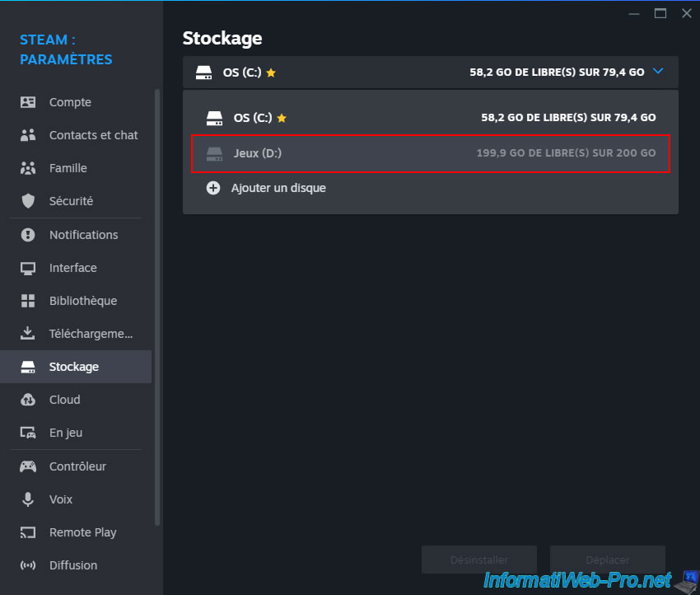The image size is (700, 595).
Task: Collapse the drive selector chevron
Action: pyautogui.click(x=658, y=72)
